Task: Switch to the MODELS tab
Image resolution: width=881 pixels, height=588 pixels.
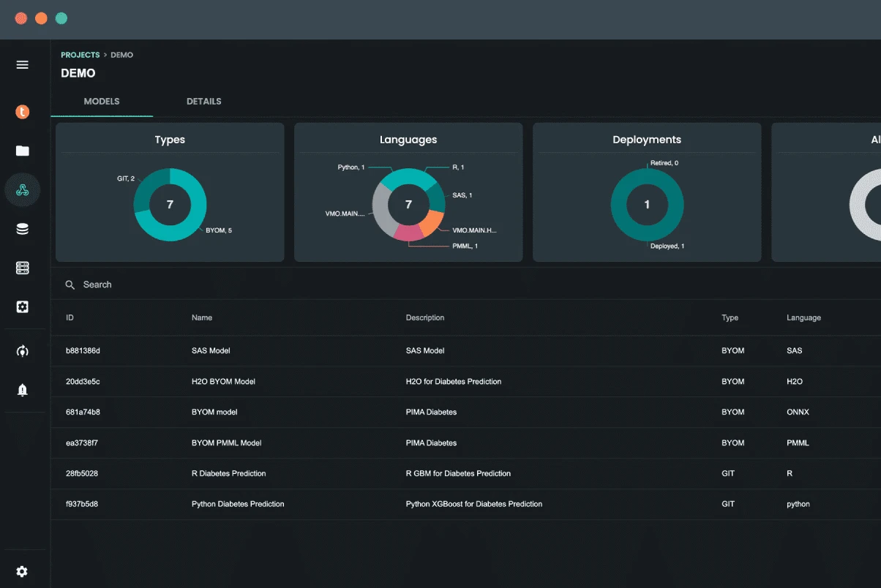Action: [x=102, y=101]
